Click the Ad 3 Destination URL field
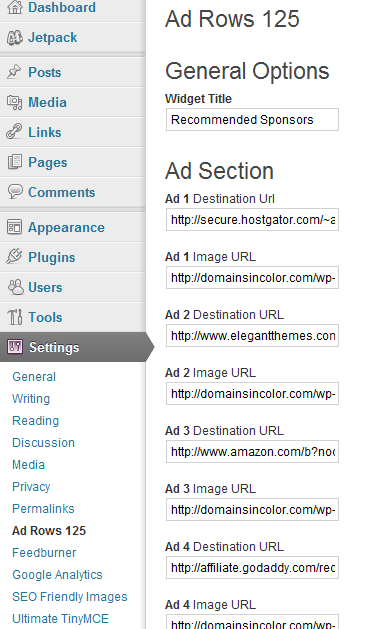The image size is (367, 629). pyautogui.click(x=252, y=452)
